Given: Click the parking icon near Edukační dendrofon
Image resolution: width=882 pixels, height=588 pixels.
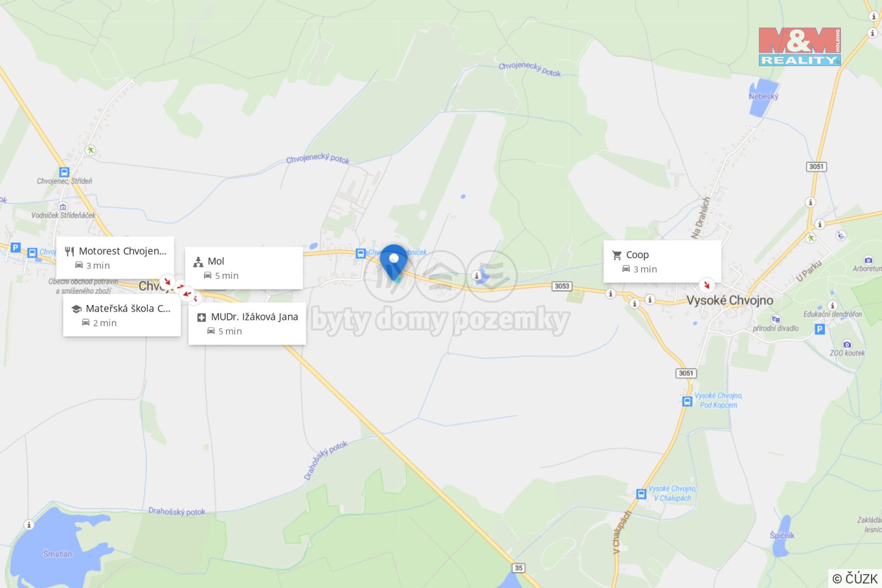Looking at the screenshot, I should coord(820,330).
